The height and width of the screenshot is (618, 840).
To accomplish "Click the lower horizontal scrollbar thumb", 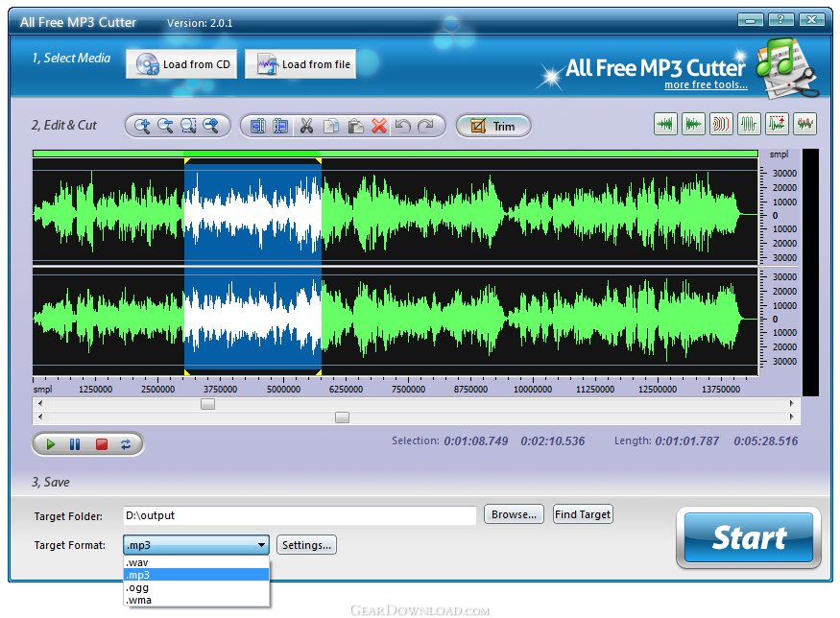I will (343, 417).
